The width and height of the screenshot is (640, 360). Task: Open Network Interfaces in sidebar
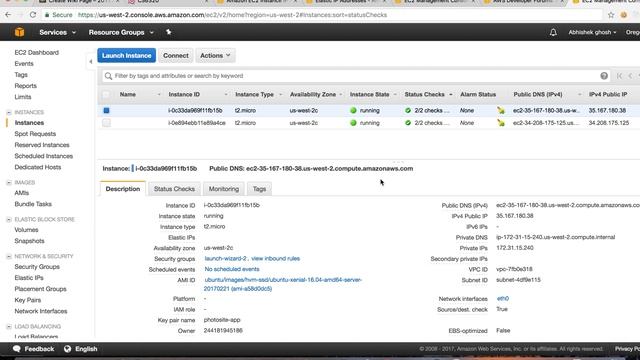pos(41,311)
